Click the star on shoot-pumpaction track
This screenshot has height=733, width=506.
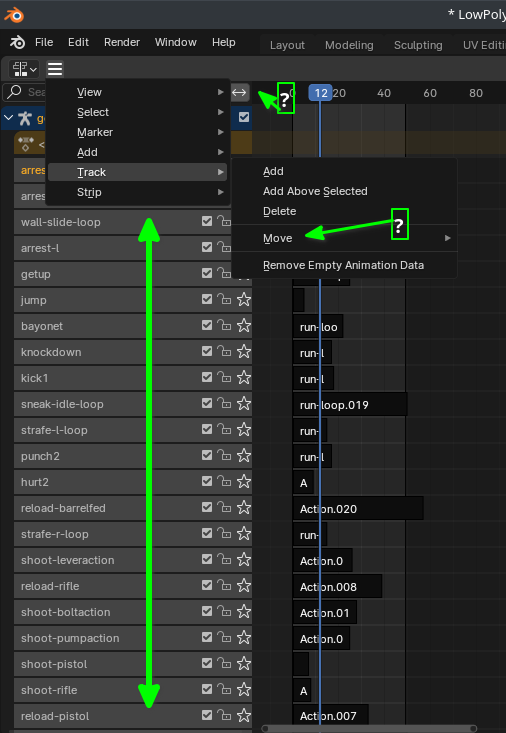point(244,638)
